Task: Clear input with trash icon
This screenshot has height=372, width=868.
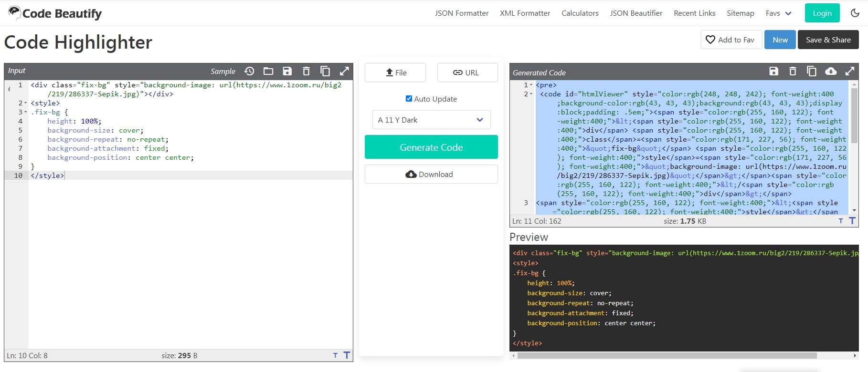Action: [306, 71]
